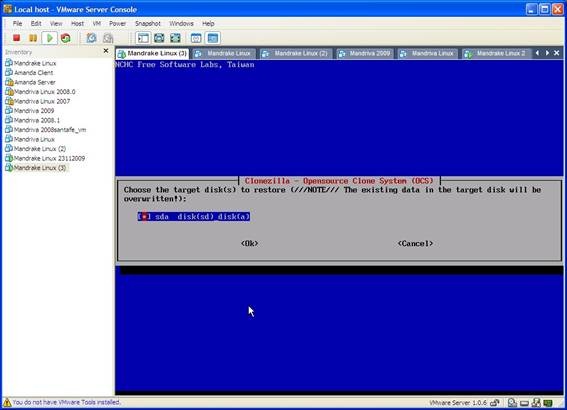Toggle the sda disk selection checkbox
Viewport: 567px width, 410px height.
coord(144,217)
